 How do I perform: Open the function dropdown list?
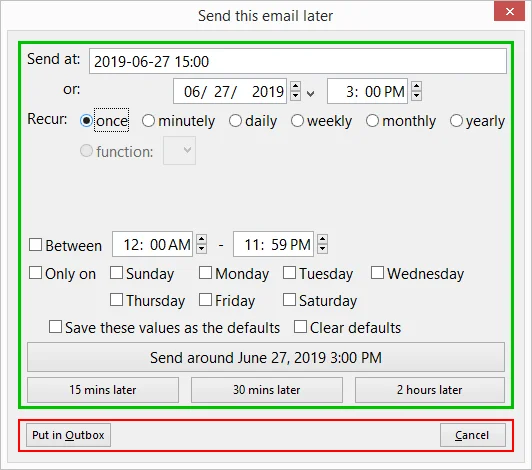click(x=179, y=150)
